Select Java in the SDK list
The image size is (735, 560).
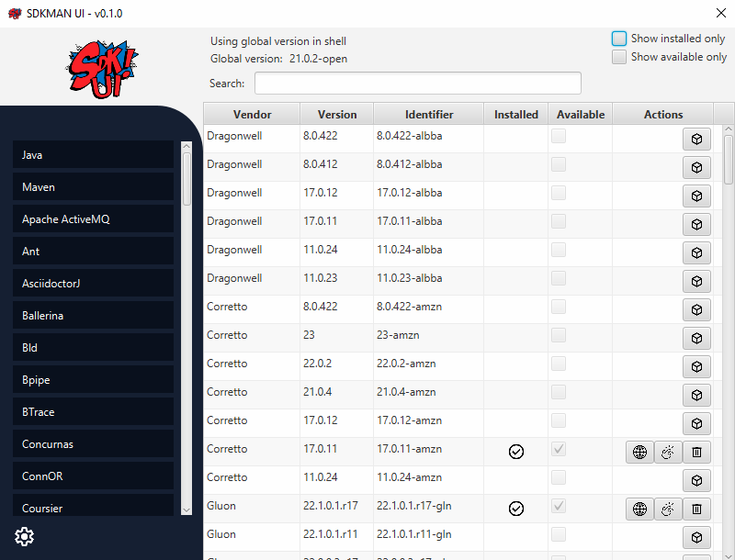pyautogui.click(x=94, y=154)
